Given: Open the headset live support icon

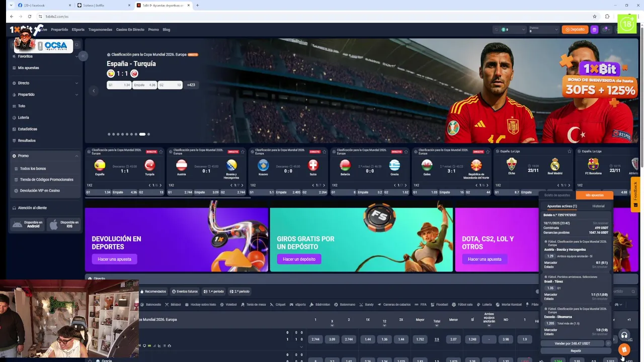Looking at the screenshot, I should [x=624, y=335].
